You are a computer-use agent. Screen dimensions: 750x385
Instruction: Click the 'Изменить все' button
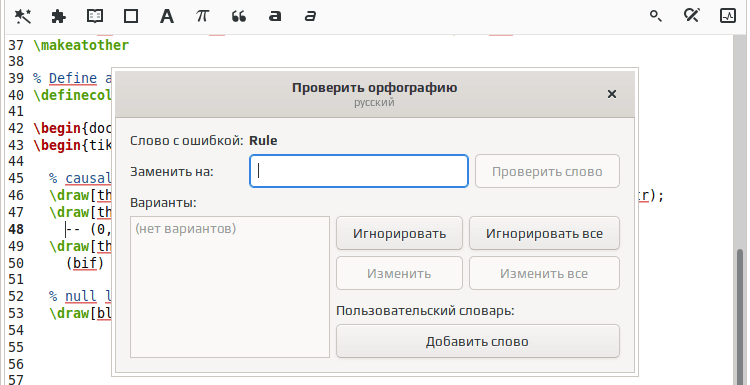[x=544, y=273]
